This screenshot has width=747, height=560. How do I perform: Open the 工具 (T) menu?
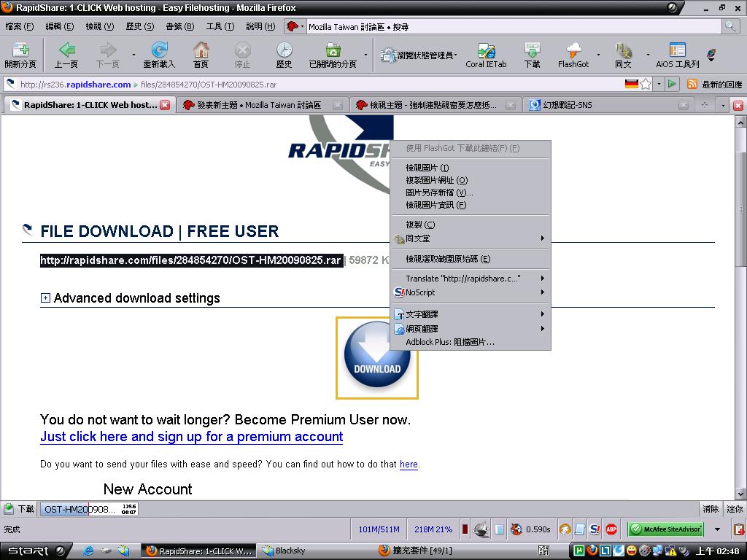(220, 26)
